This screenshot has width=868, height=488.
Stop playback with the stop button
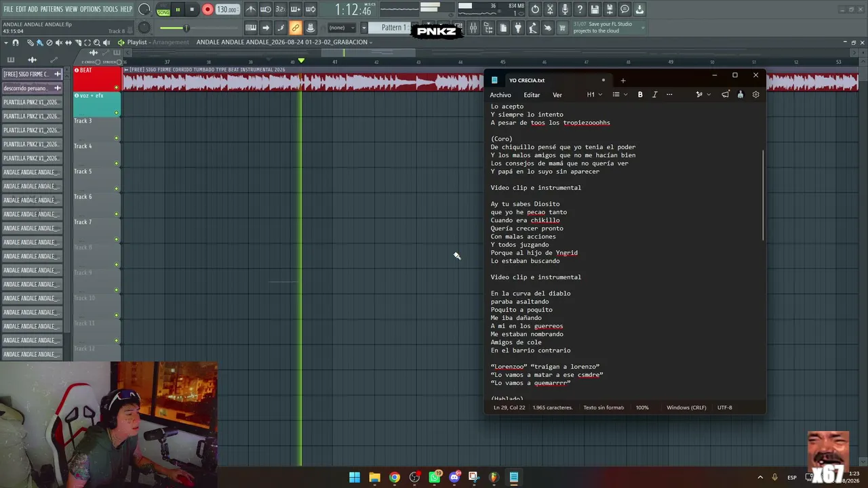(193, 9)
